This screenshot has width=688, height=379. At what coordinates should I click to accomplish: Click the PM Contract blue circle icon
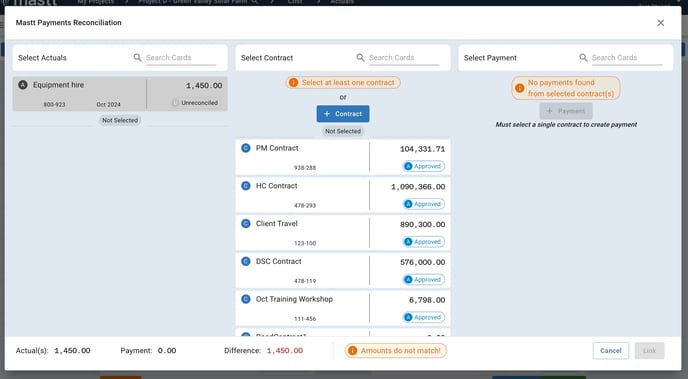click(246, 148)
